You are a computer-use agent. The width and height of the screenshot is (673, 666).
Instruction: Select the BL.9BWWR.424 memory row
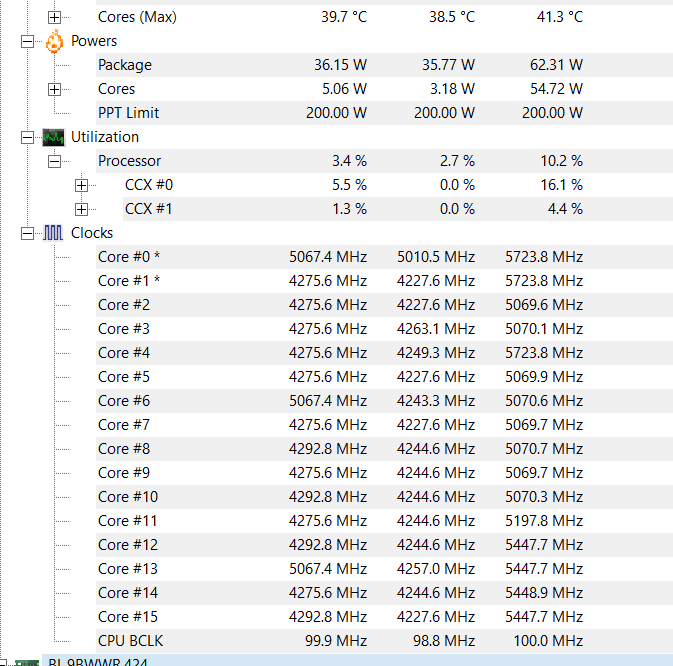pos(357,661)
